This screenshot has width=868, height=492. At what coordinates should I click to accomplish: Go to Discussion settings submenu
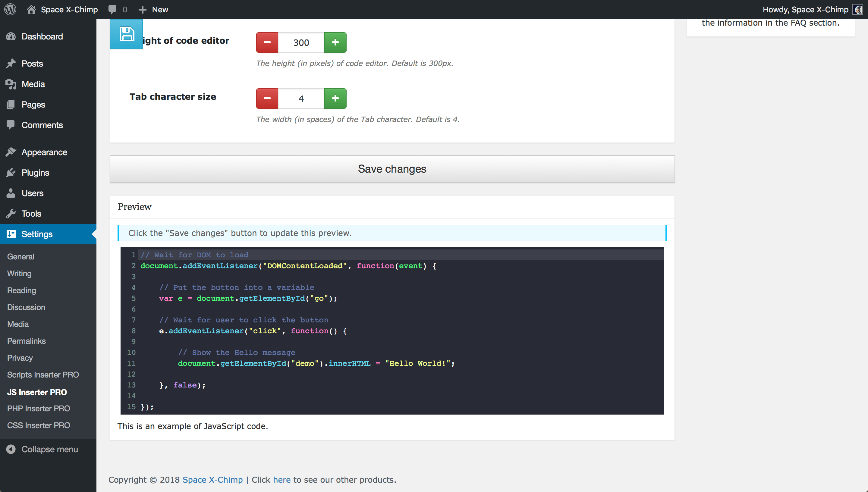tap(26, 307)
